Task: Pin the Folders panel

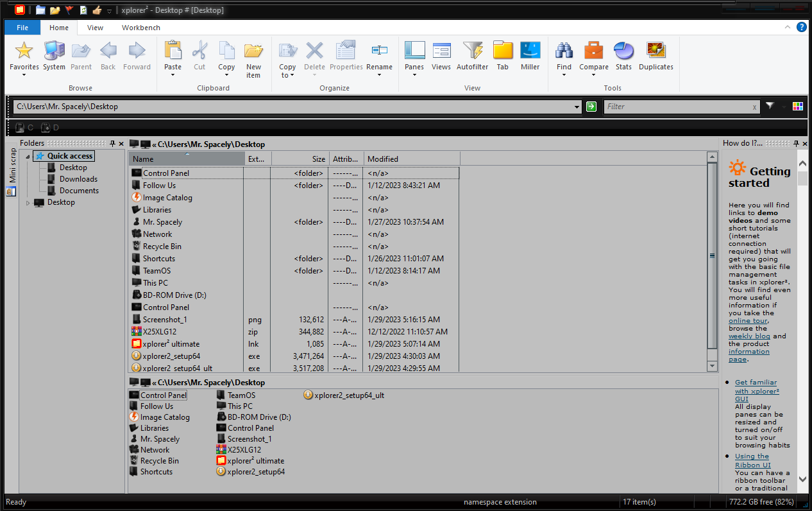Action: coord(112,143)
